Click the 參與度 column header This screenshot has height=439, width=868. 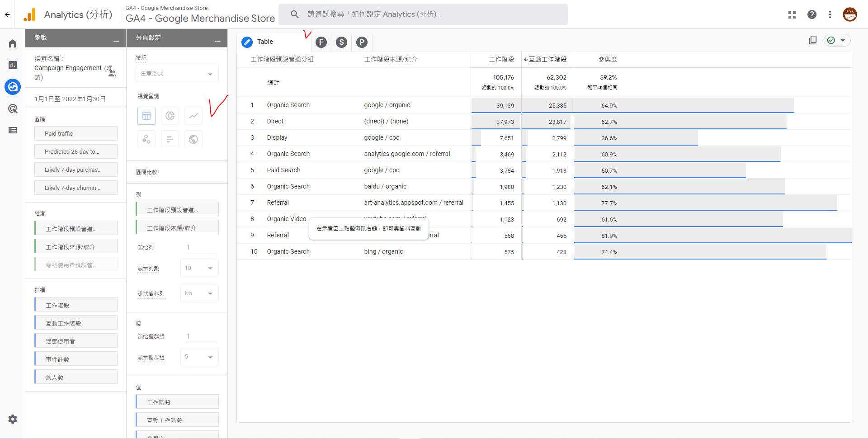point(608,59)
